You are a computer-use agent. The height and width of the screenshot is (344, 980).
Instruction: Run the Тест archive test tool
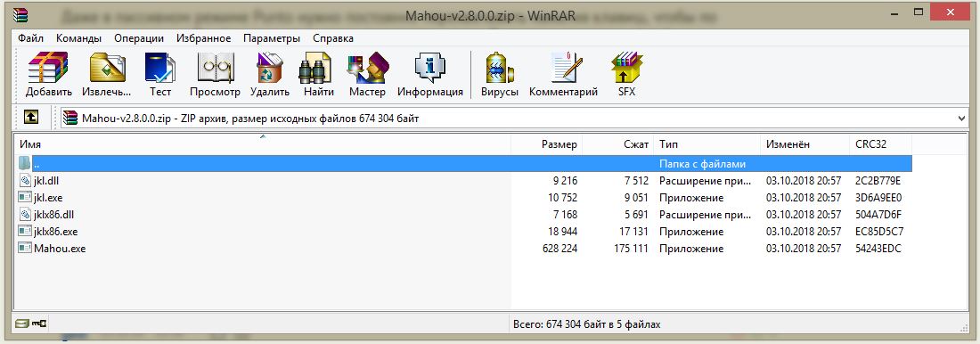[160, 75]
